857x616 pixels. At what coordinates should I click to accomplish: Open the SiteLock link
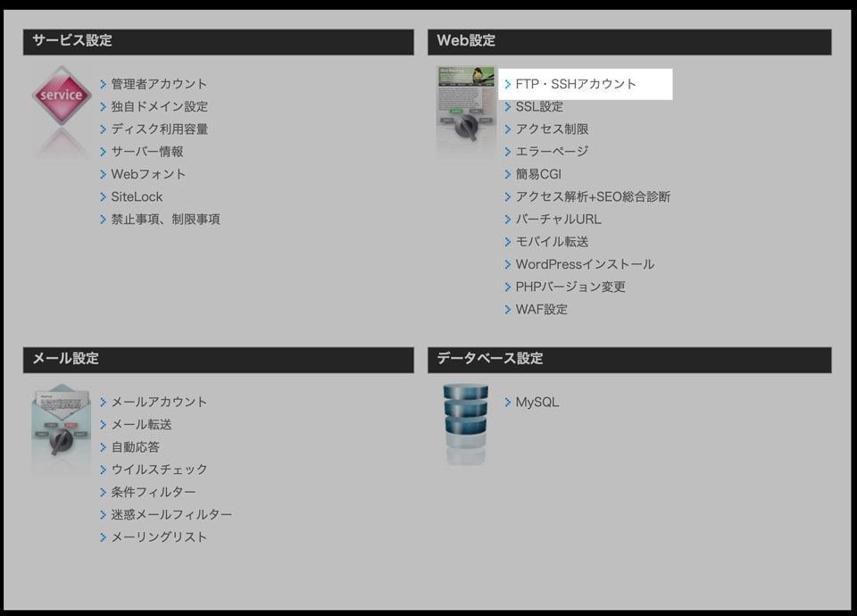pos(137,196)
